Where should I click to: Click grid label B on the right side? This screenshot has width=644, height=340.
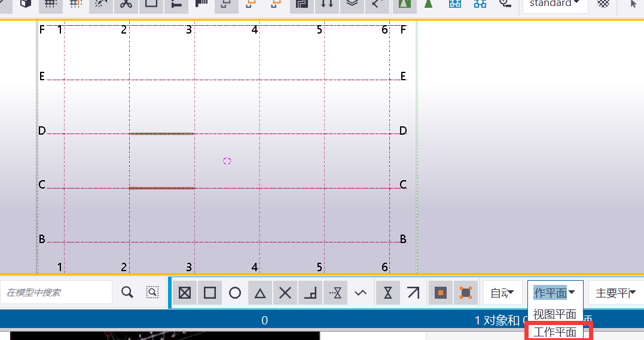(x=403, y=239)
